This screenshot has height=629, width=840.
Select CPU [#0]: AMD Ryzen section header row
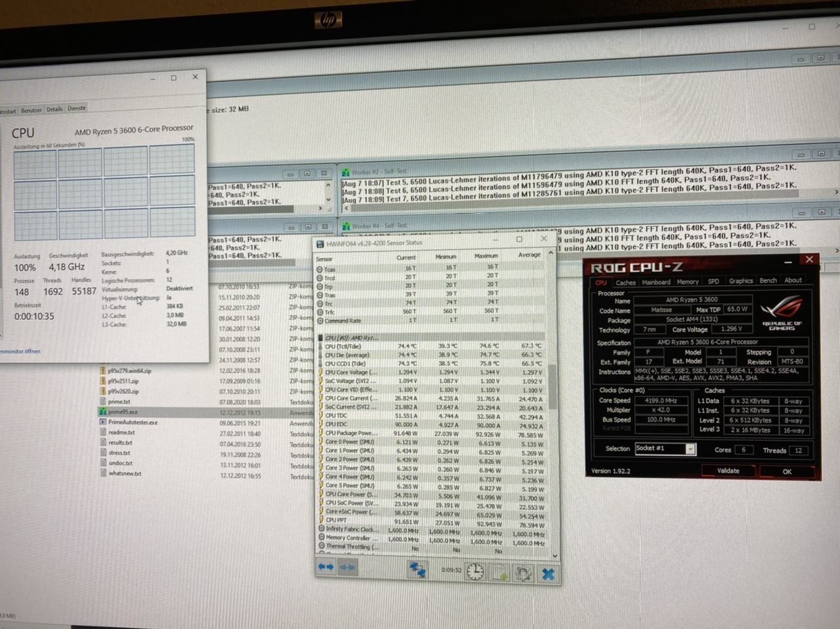tap(431, 337)
